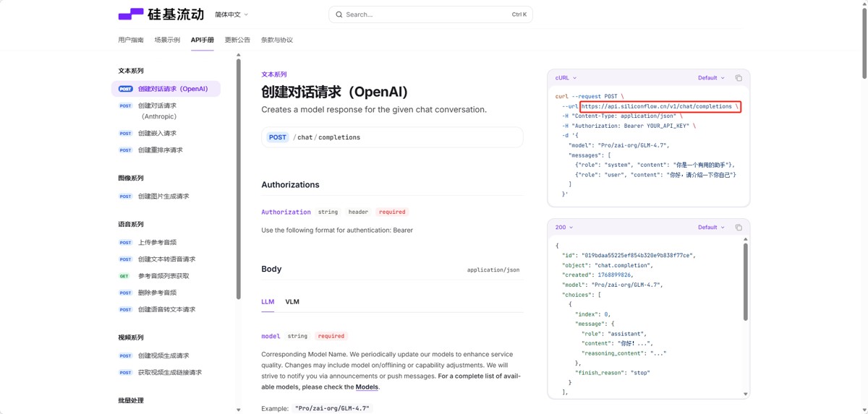868x414 pixels.
Task: Open the 200 status code dropdown
Action: click(563, 228)
